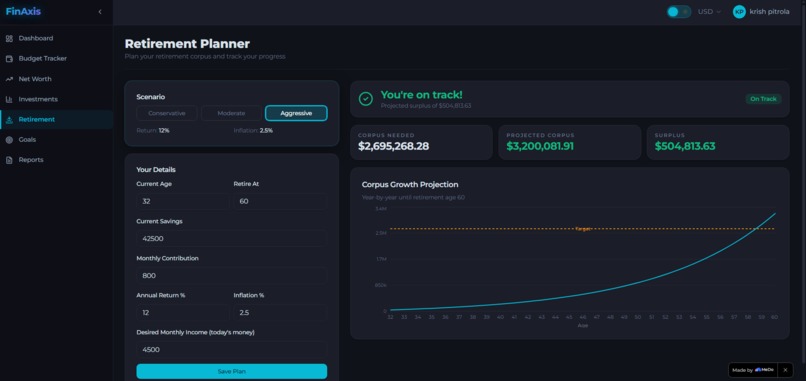Open the Reports page

tap(57, 160)
